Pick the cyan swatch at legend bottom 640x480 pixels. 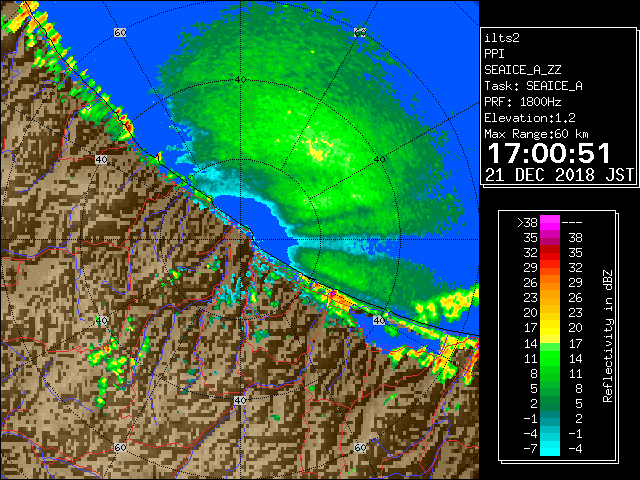550,448
